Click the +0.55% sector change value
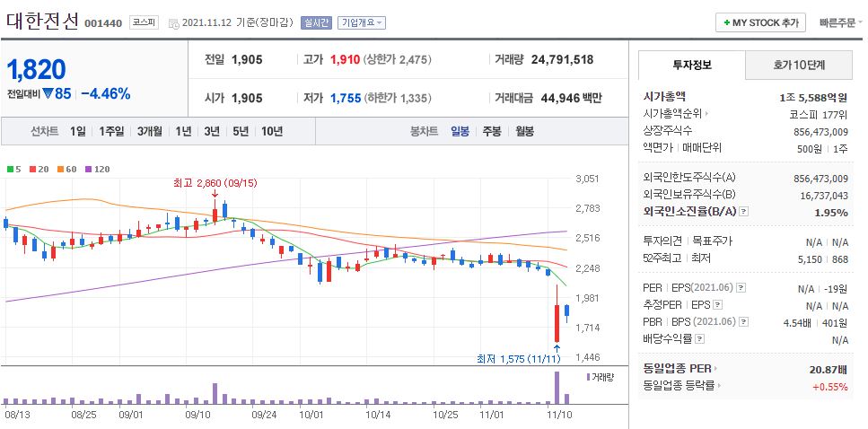Viewport: 868px width, 429px height. coord(829,387)
